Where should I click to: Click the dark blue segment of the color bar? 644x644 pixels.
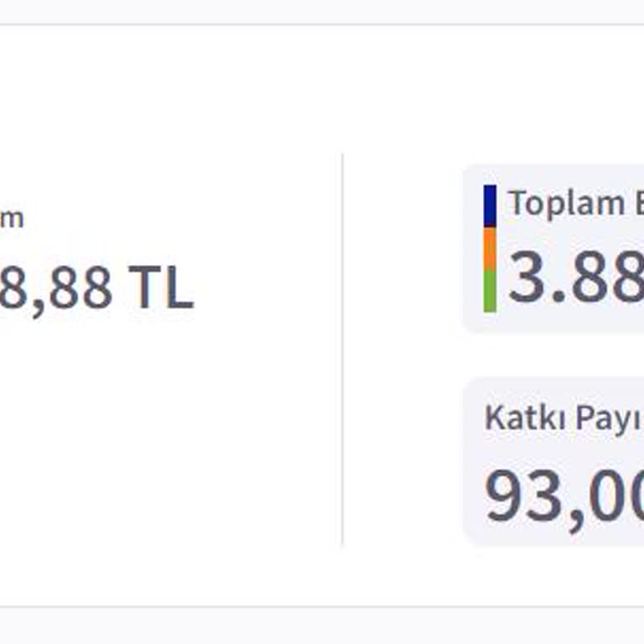[490, 205]
